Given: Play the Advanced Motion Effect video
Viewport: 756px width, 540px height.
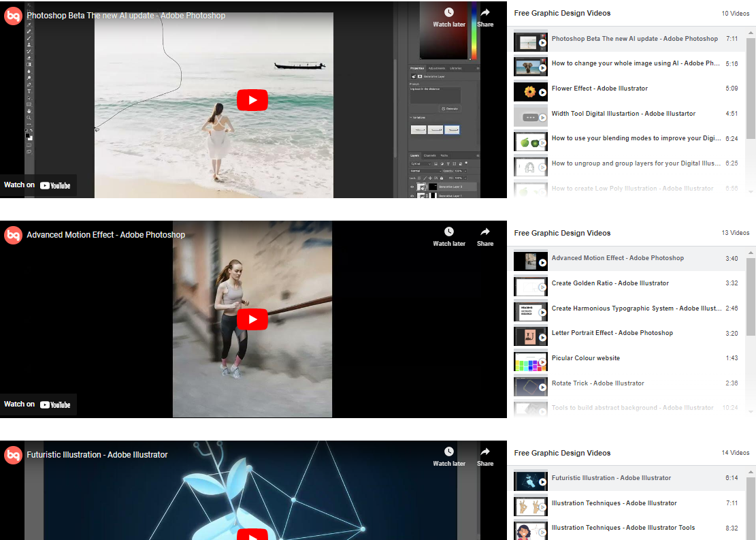Looking at the screenshot, I should tap(252, 319).
